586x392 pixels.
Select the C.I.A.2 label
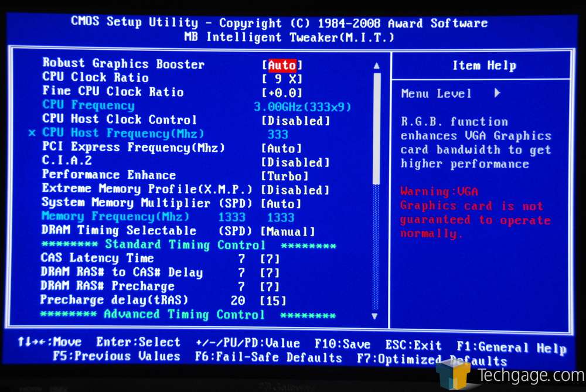click(x=67, y=161)
